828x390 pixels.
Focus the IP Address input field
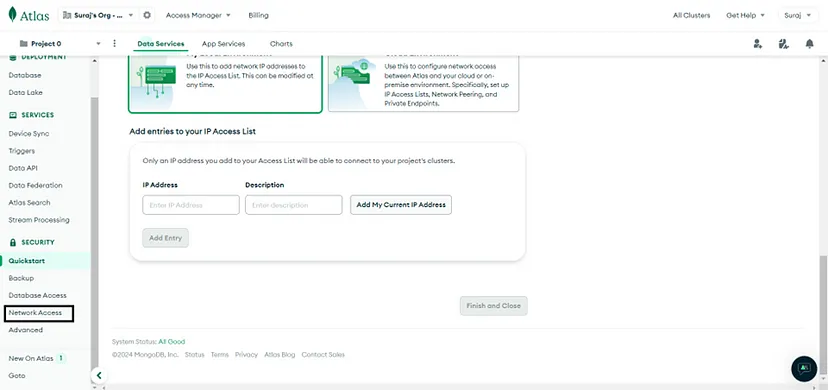[191, 205]
